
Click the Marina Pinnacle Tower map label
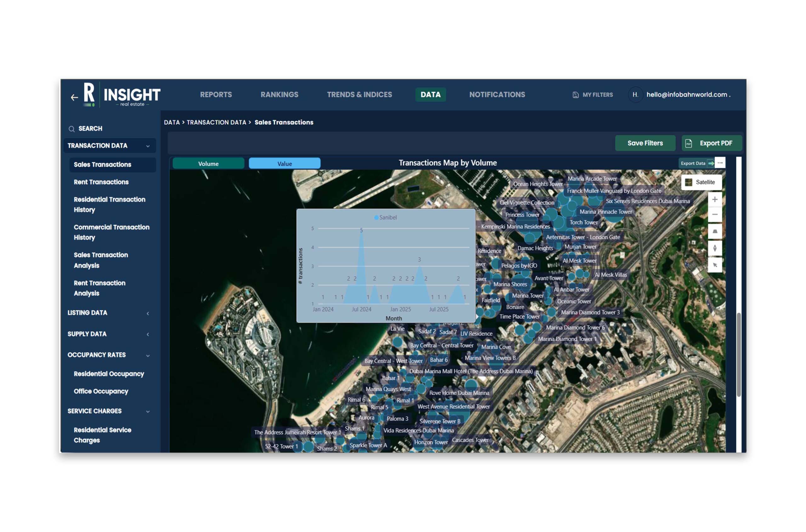[606, 212]
